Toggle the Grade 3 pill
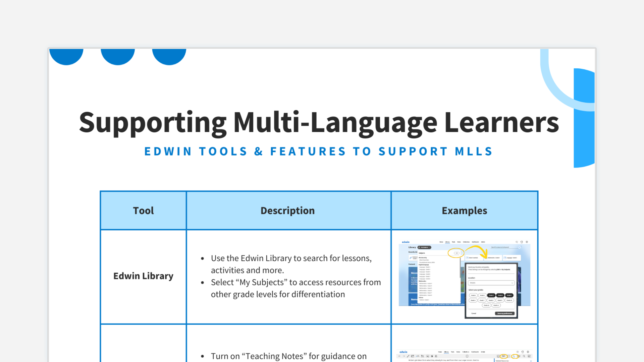Screen dimensions: 644x362 tap(491, 295)
